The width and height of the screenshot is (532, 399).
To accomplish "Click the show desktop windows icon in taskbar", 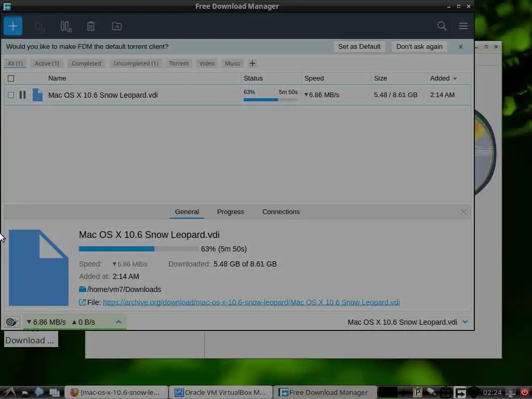I will (54, 393).
